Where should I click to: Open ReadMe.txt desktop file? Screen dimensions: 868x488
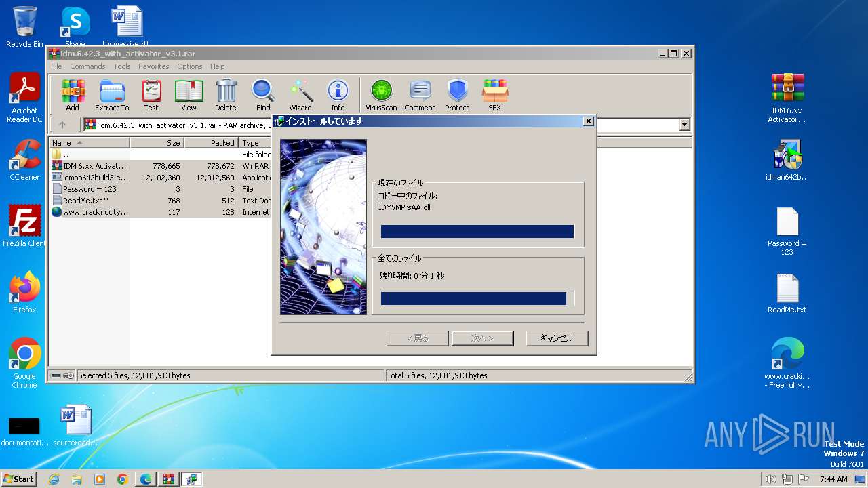click(787, 293)
